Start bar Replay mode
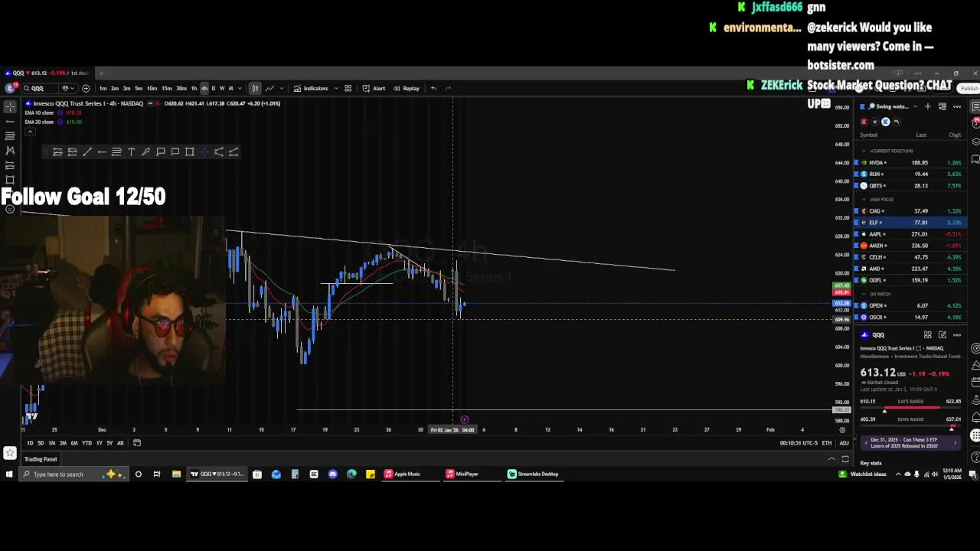This screenshot has height=551, width=980. click(407, 88)
